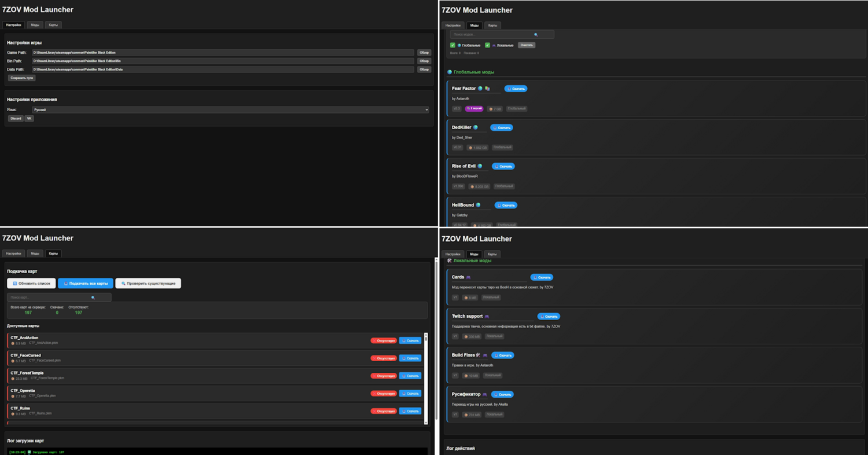Open the Discord link button
This screenshot has width=868, height=455.
pos(16,119)
